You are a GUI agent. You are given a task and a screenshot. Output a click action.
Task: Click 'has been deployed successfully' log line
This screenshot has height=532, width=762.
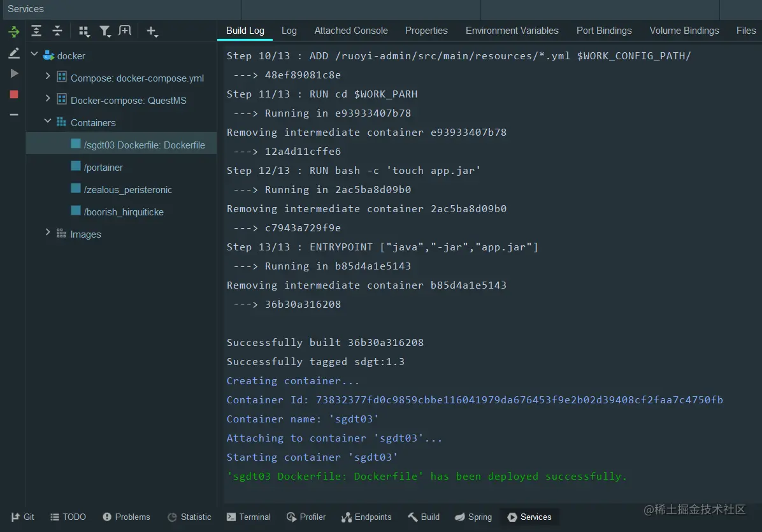coord(427,476)
